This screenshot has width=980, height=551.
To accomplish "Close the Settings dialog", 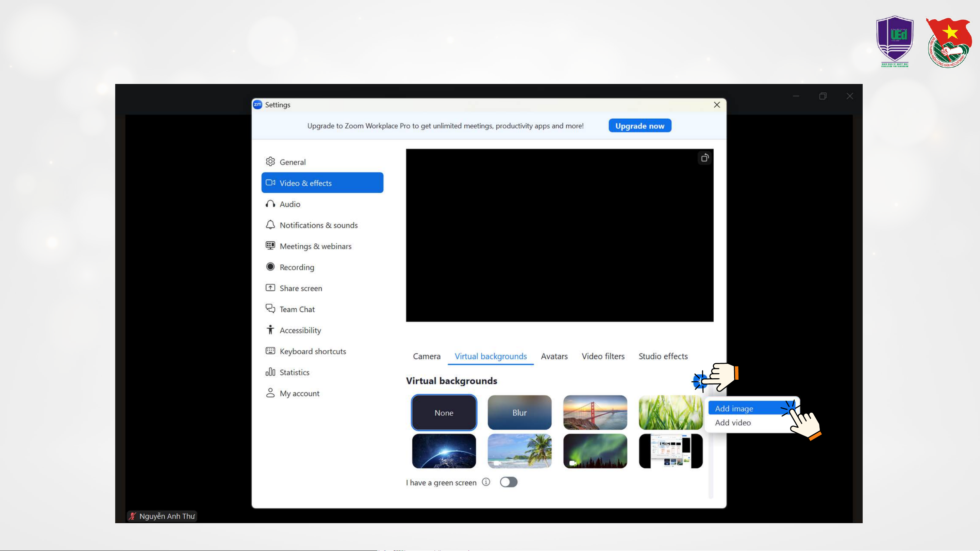I will click(717, 105).
